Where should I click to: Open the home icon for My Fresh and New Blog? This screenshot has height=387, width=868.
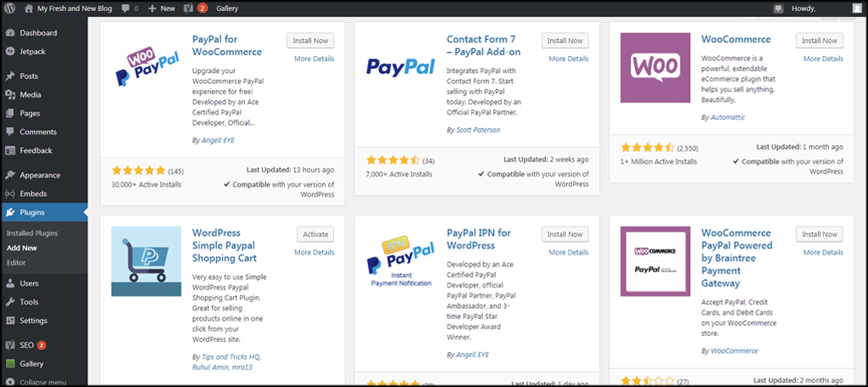29,8
